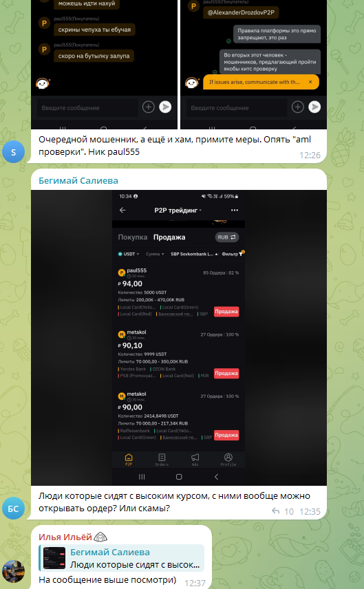Expand the SBP Sovkombank payment dropdown
364x589 pixels.
pos(194,254)
